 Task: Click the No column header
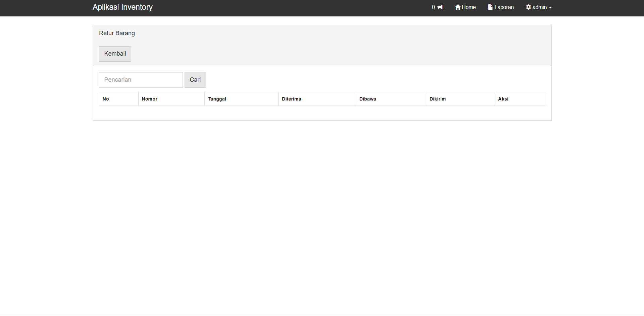[106, 99]
